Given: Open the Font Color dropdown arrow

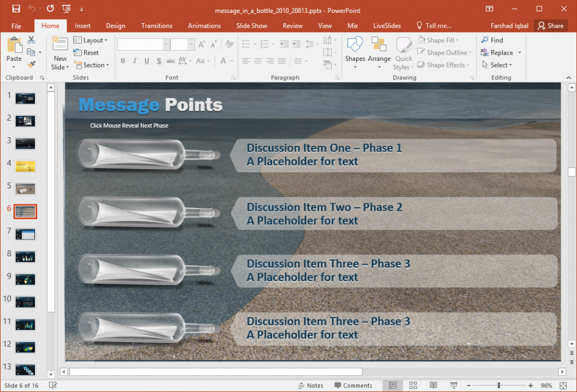Looking at the screenshot, I should 232,61.
